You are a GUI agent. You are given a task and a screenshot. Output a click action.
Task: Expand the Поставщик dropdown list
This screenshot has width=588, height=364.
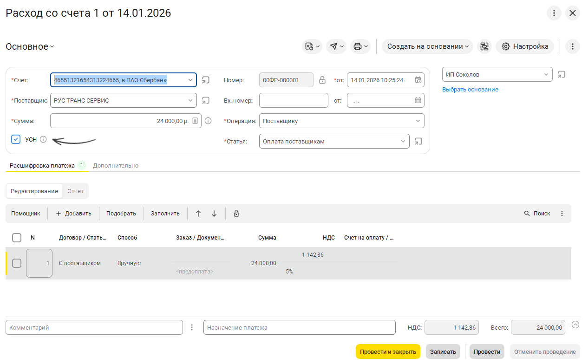tap(190, 100)
